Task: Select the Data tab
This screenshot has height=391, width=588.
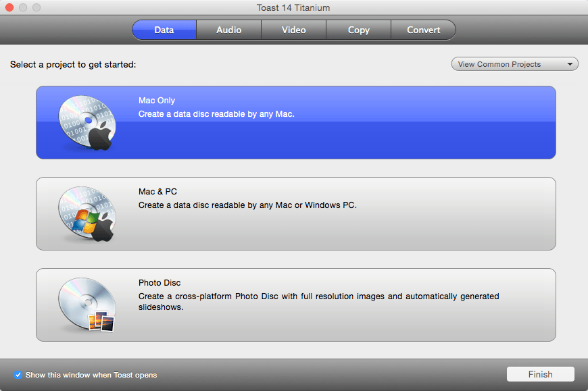Action: (164, 30)
